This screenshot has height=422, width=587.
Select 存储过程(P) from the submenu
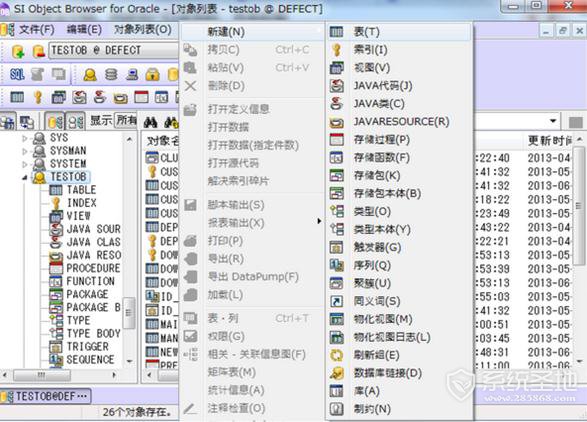(382, 140)
